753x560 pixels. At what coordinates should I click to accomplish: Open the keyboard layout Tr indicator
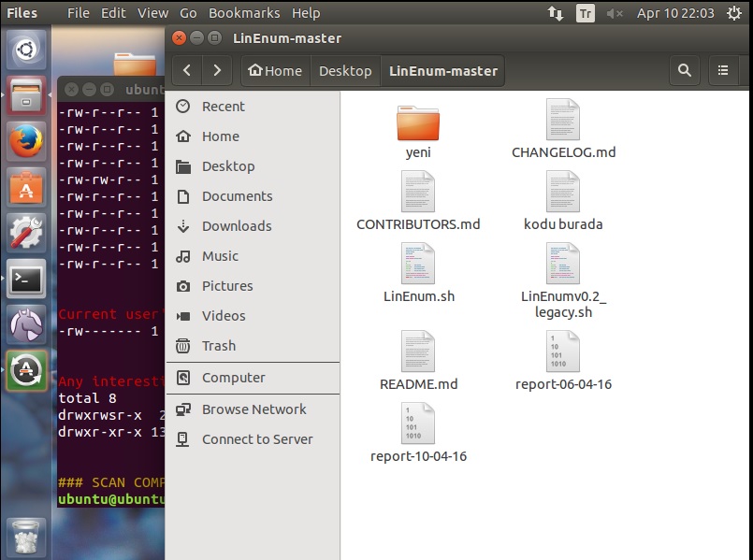pos(586,13)
